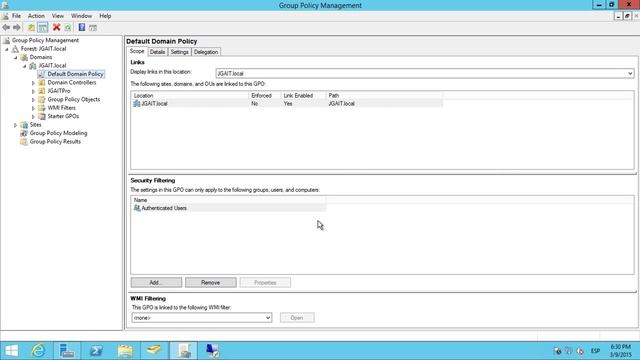The image size is (640, 360).
Task: Expand the Starter GPOs node
Action: coord(33,117)
